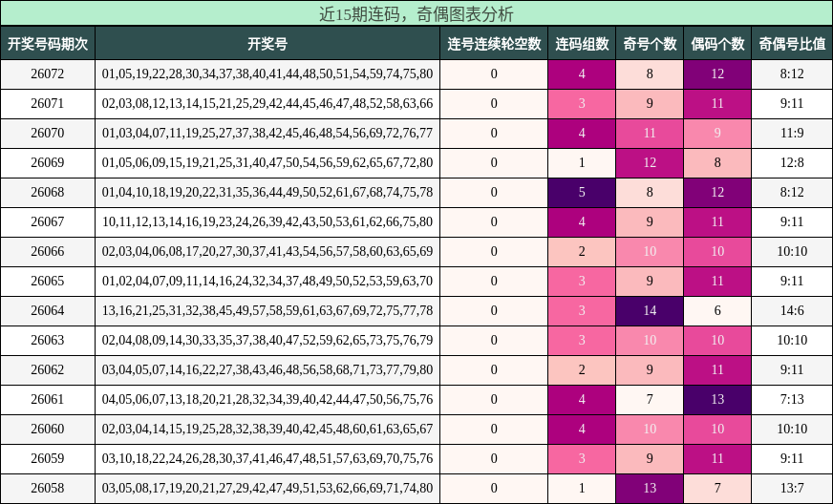Screen dimensions: 833x504
Task: Select period 26062 cell
Action: pos(48,370)
